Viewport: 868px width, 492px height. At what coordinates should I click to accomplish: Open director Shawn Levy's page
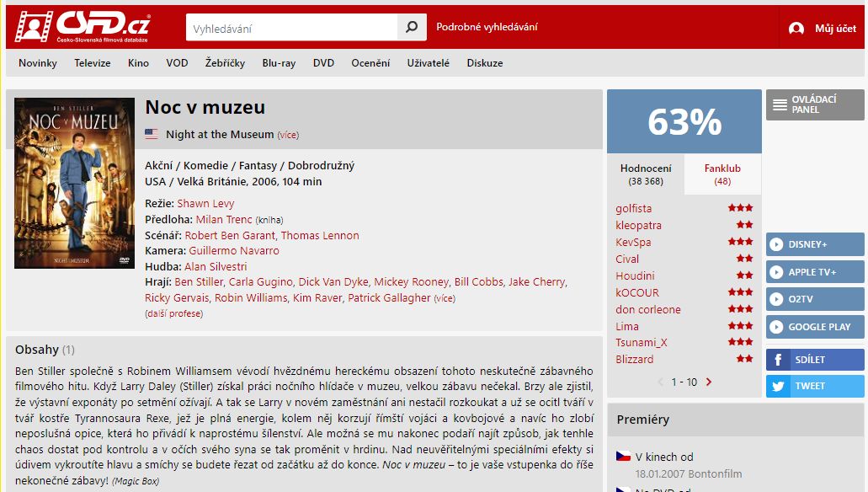tap(205, 203)
